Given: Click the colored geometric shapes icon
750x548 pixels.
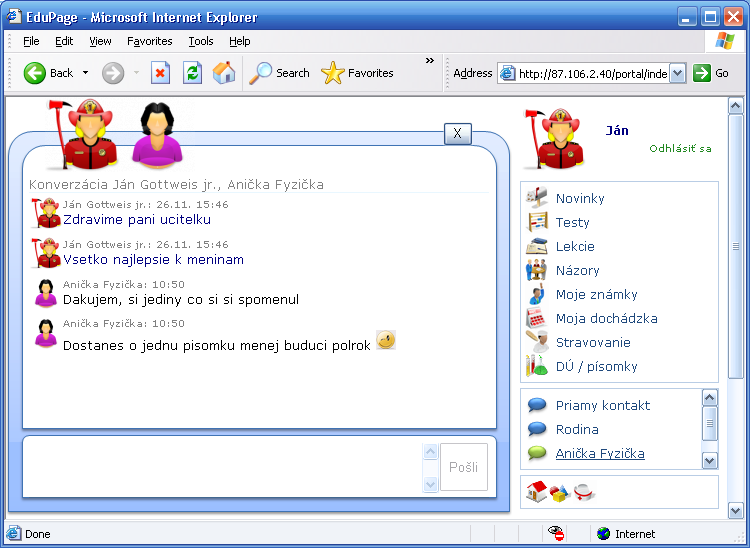Looking at the screenshot, I should click(x=560, y=492).
